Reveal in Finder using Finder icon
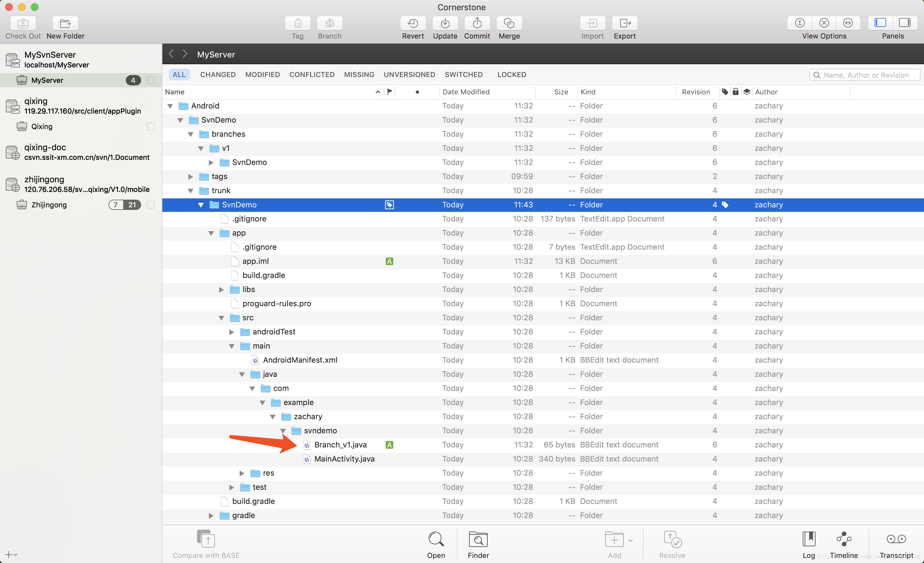This screenshot has height=563, width=924. [x=478, y=539]
